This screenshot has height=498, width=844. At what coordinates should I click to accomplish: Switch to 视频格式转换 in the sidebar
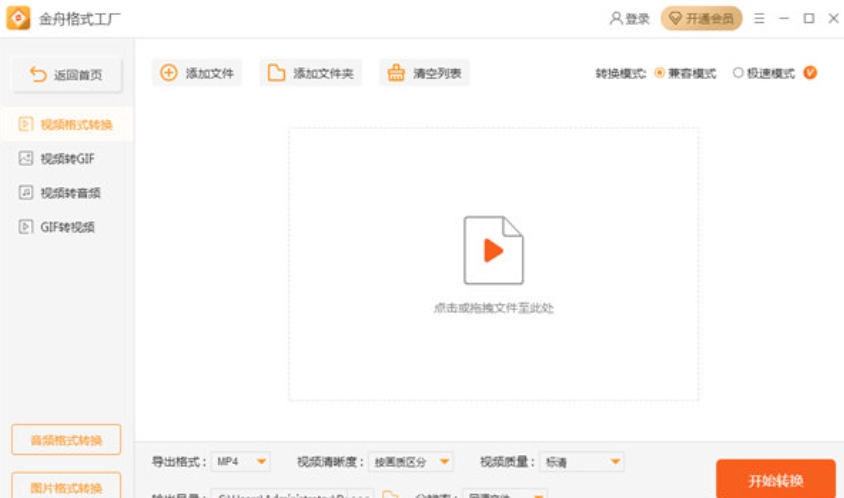pyautogui.click(x=67, y=124)
